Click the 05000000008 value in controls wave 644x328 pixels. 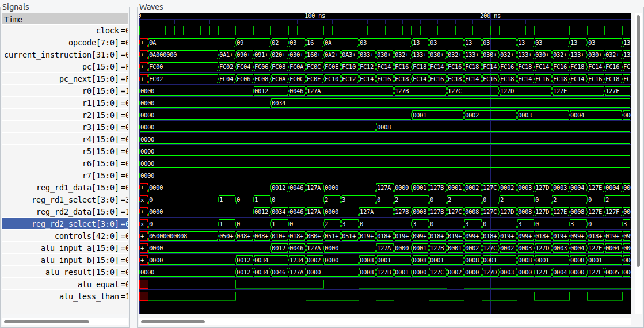(168, 236)
